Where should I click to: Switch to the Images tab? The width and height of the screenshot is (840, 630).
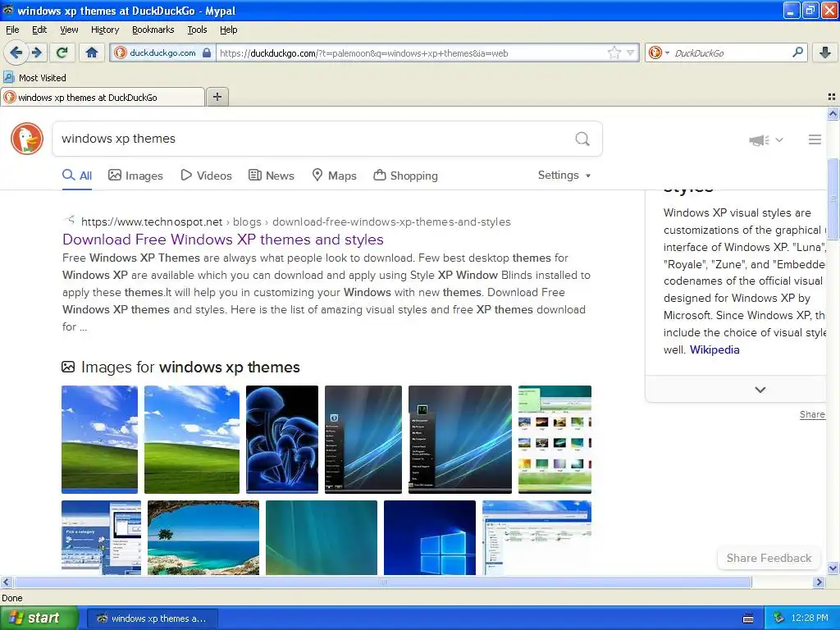pyautogui.click(x=135, y=176)
